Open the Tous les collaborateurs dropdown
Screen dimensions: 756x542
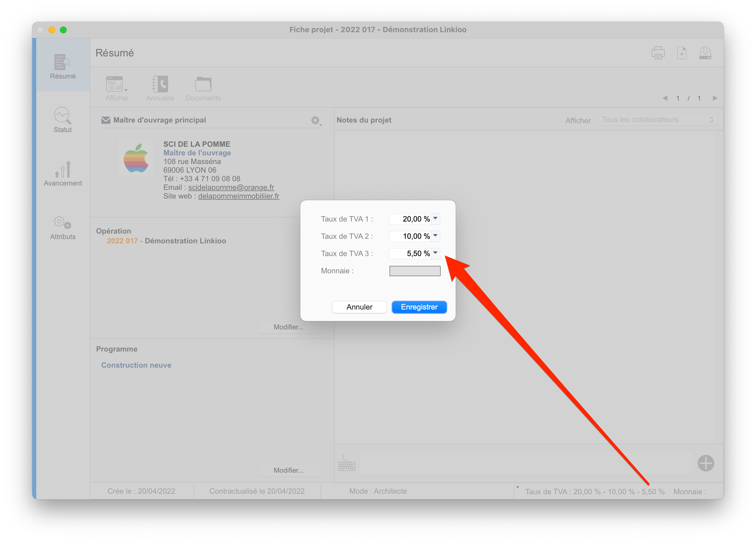[658, 120]
